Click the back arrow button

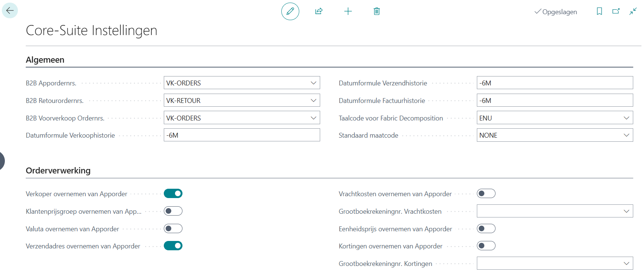pos(10,10)
